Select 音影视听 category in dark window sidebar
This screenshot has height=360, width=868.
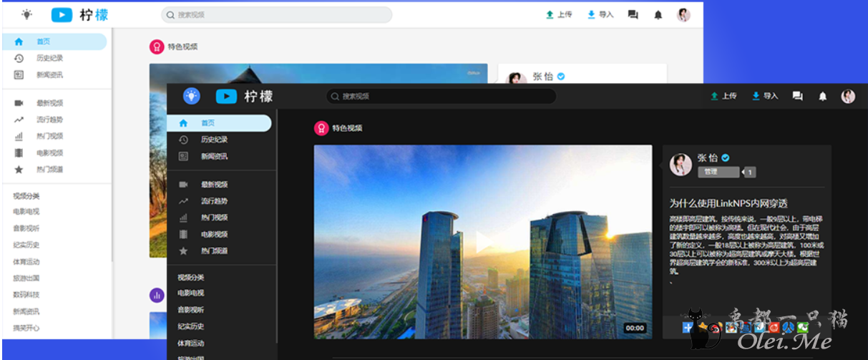[191, 310]
